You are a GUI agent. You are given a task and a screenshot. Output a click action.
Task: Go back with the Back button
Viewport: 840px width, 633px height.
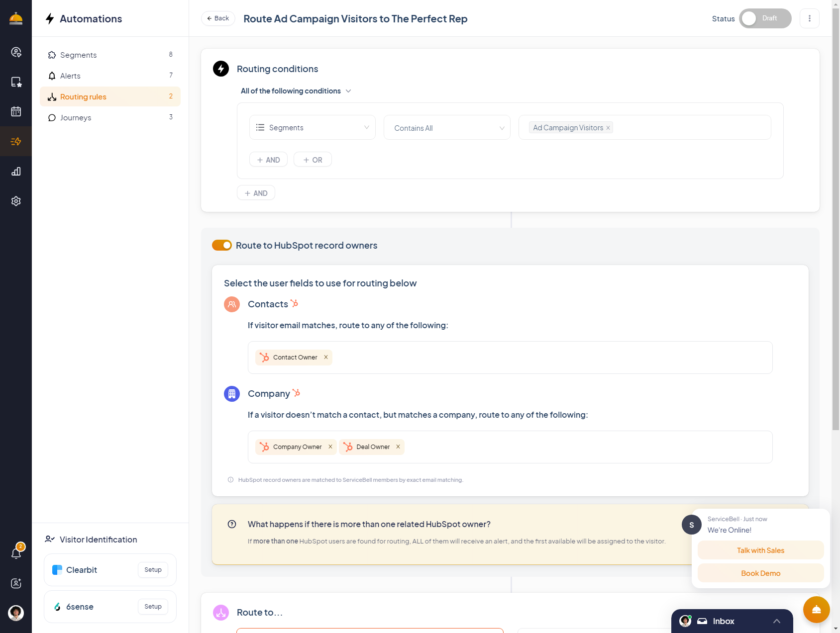tap(218, 18)
